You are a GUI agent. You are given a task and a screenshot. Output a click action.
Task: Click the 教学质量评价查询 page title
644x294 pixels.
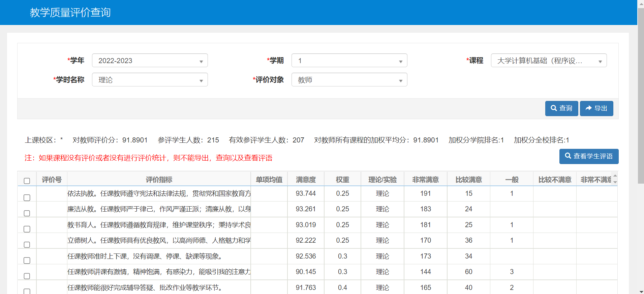pyautogui.click(x=70, y=12)
